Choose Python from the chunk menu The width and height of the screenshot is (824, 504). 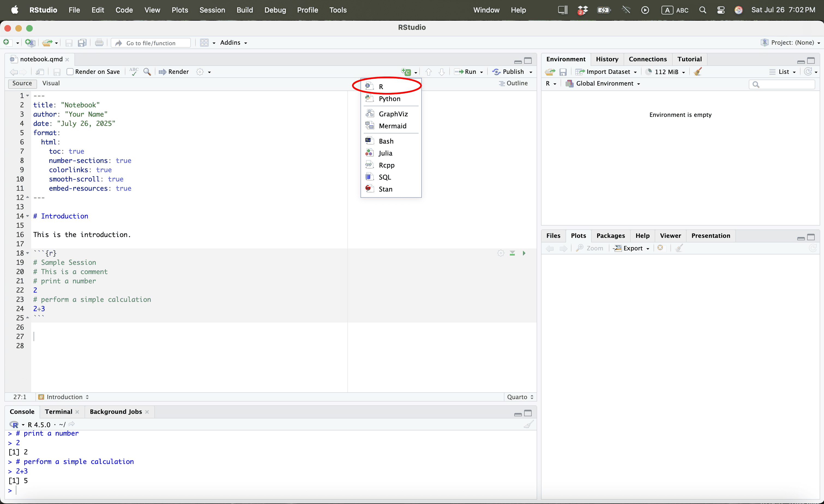click(389, 99)
